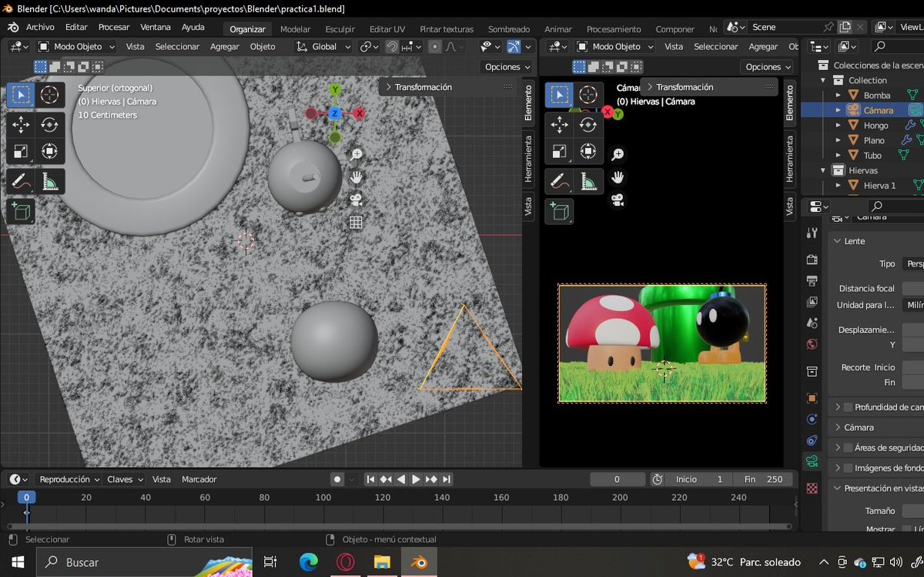
Task: Select the Cursor tool in camera viewport
Action: 588,96
